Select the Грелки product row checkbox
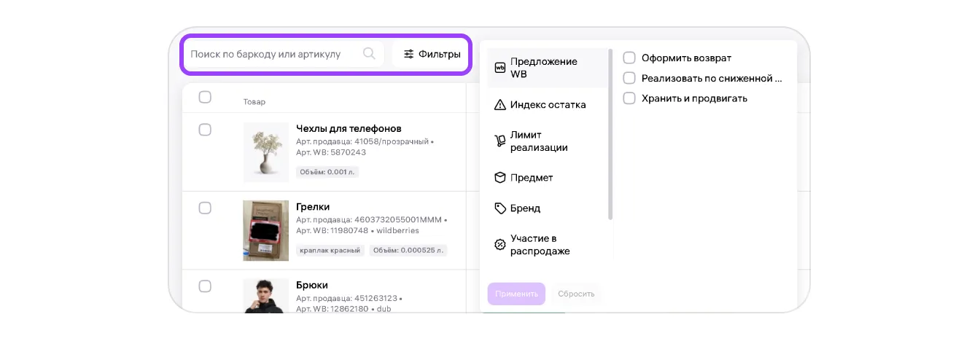This screenshot has width=980, height=341. pyautogui.click(x=205, y=208)
